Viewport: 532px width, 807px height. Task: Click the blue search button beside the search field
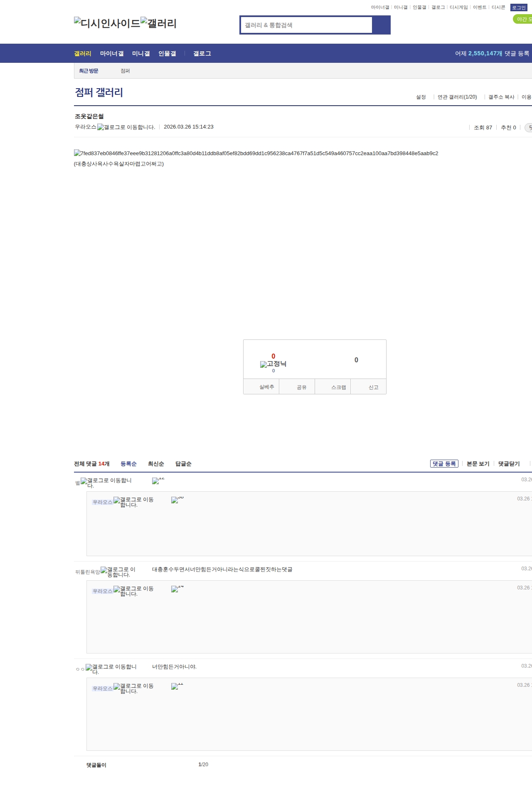coord(381,25)
